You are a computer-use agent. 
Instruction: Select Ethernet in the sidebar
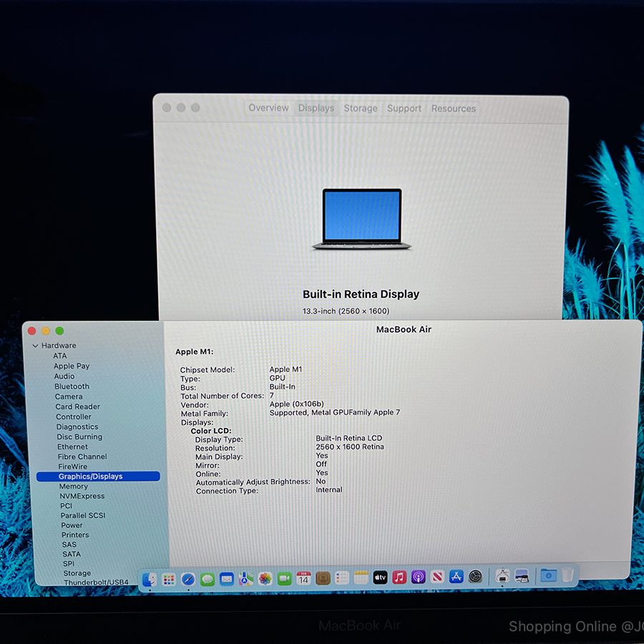click(73, 447)
